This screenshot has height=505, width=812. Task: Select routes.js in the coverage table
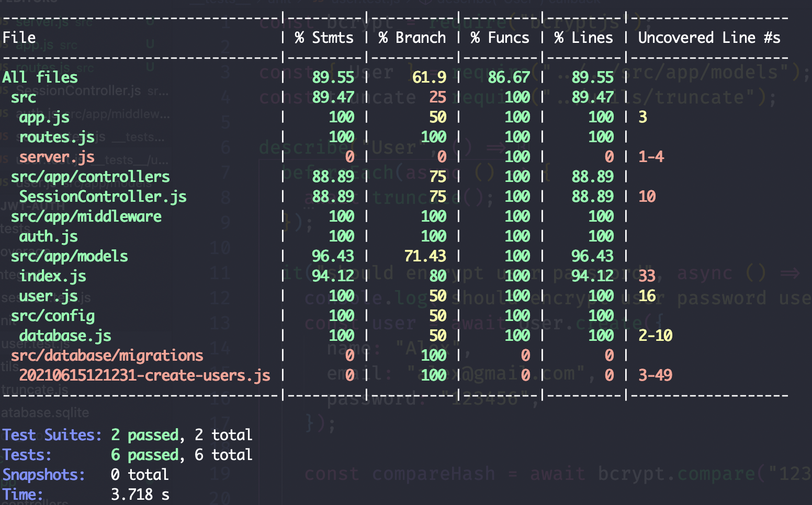(57, 137)
